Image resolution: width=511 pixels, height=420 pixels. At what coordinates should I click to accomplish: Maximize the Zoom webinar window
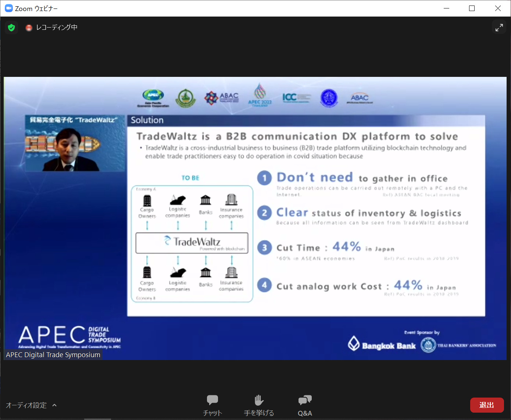tap(472, 8)
